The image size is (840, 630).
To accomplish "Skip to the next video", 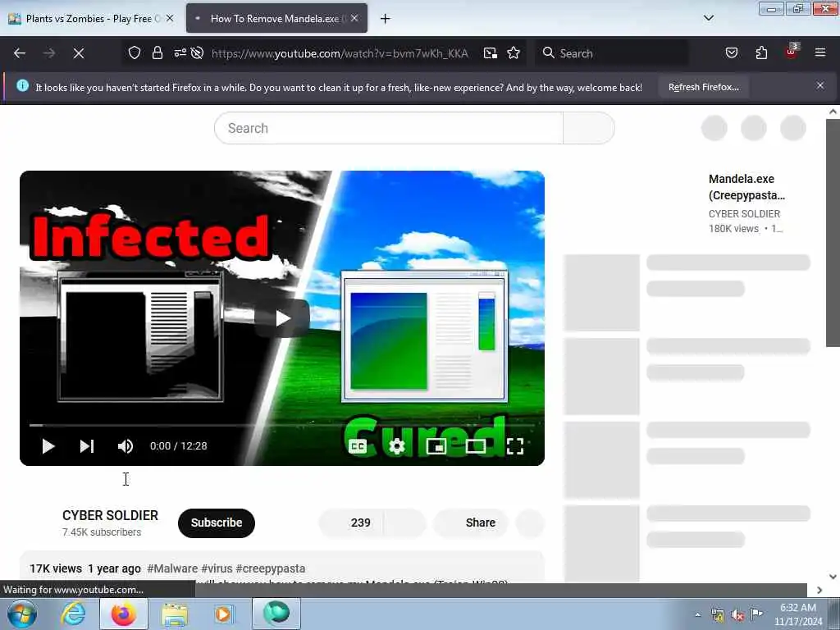I will [87, 445].
